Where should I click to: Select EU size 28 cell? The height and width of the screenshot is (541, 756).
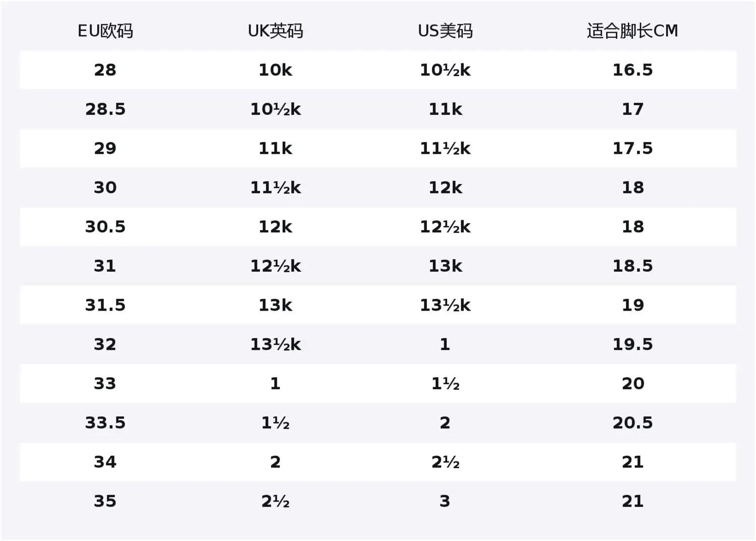coord(105,70)
